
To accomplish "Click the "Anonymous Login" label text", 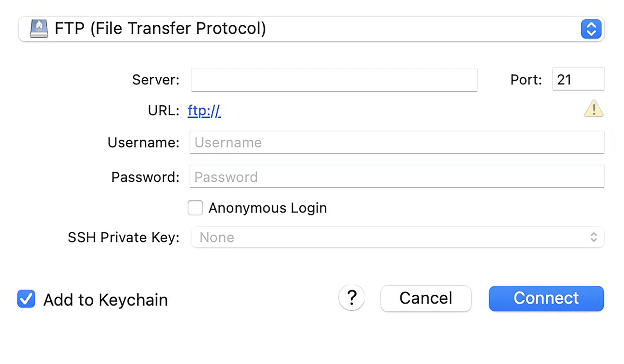I will click(267, 208).
